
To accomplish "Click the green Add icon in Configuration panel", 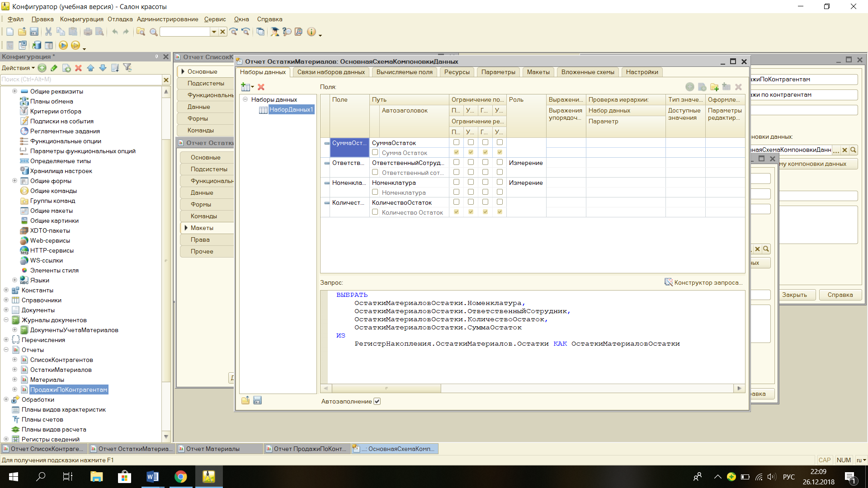I will [x=42, y=68].
